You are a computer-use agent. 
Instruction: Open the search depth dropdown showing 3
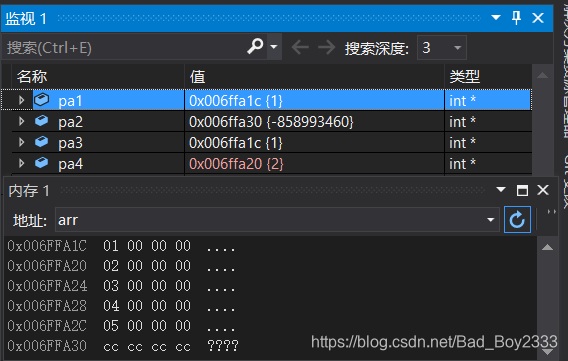point(442,47)
